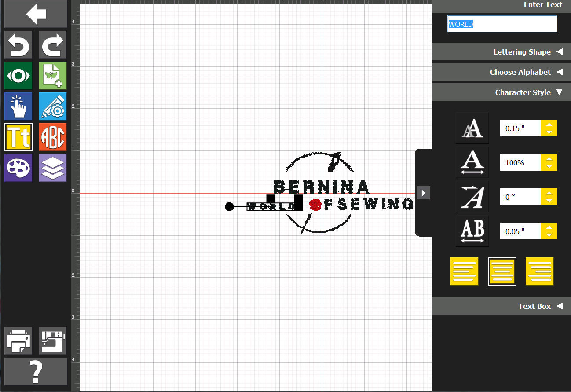Click the red dot in the design
The image size is (571, 392).
[315, 205]
